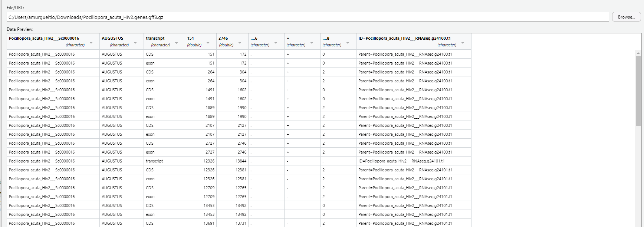
Task: Open the + column type dropdown
Action: (x=312, y=43)
